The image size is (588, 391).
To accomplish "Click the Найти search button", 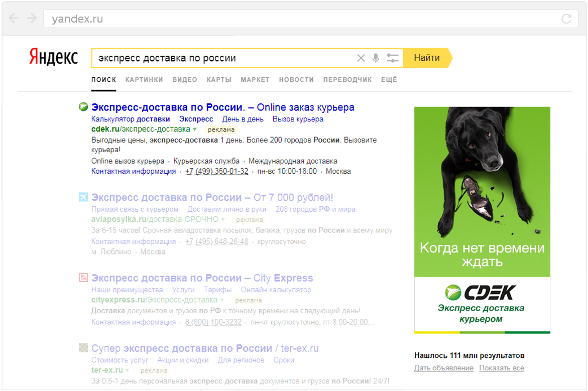I will [427, 58].
